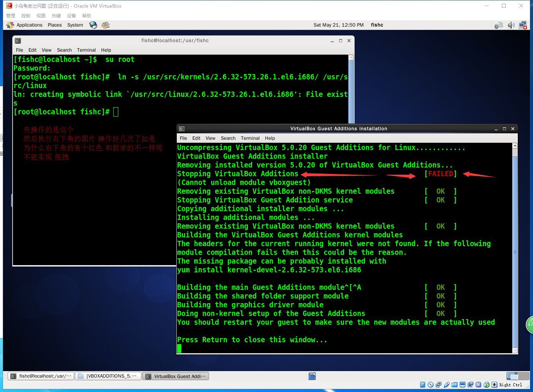Image resolution: width=533 pixels, height=392 pixels.
Task: Open clock showing Sat May 21, 12:50 PM
Action: [x=338, y=25]
